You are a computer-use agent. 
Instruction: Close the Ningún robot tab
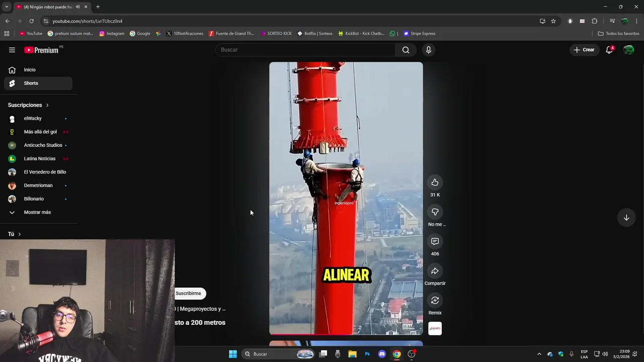tap(86, 7)
